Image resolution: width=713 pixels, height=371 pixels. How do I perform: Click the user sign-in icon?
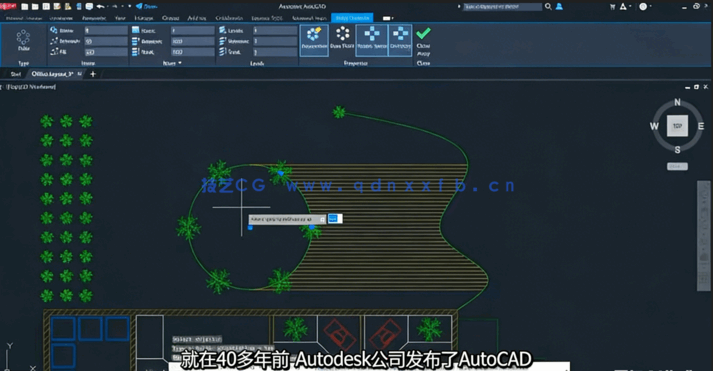click(x=559, y=6)
